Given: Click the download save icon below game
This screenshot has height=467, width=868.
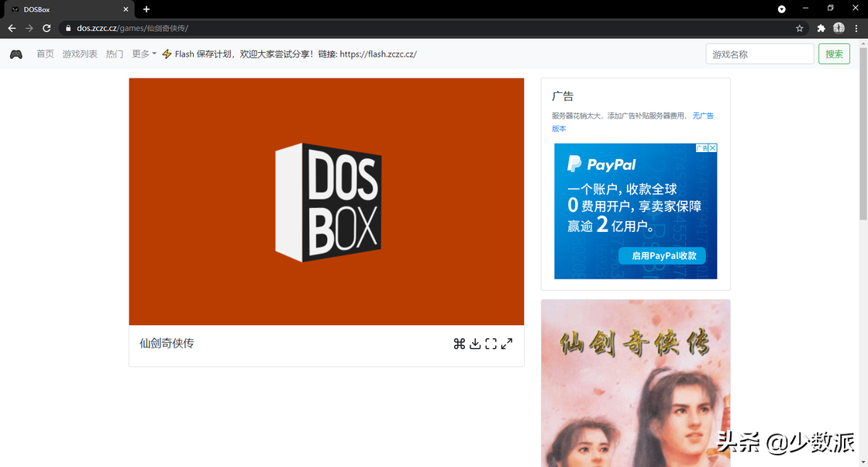Looking at the screenshot, I should [475, 344].
